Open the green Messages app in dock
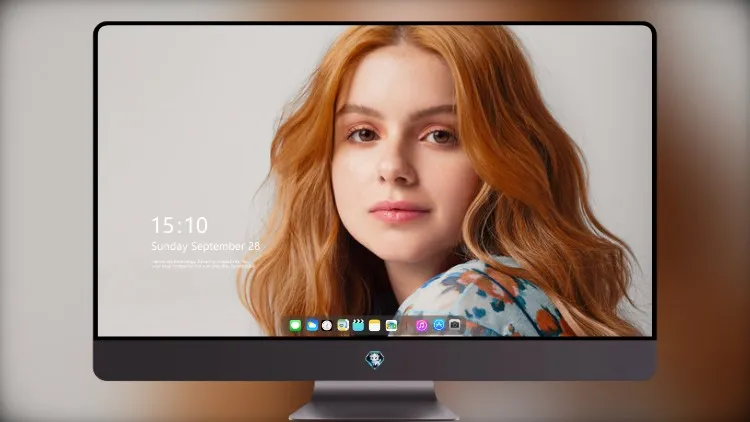The height and width of the screenshot is (422, 750). tap(296, 325)
